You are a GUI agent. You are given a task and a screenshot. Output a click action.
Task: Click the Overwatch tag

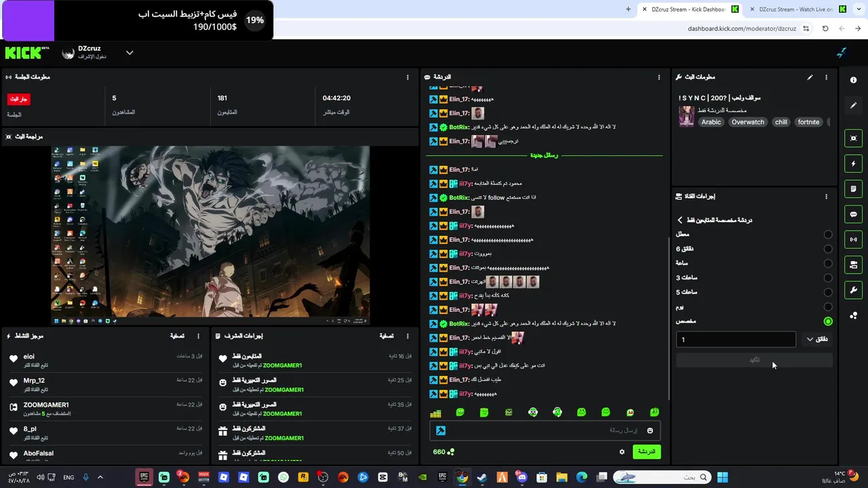pos(748,122)
